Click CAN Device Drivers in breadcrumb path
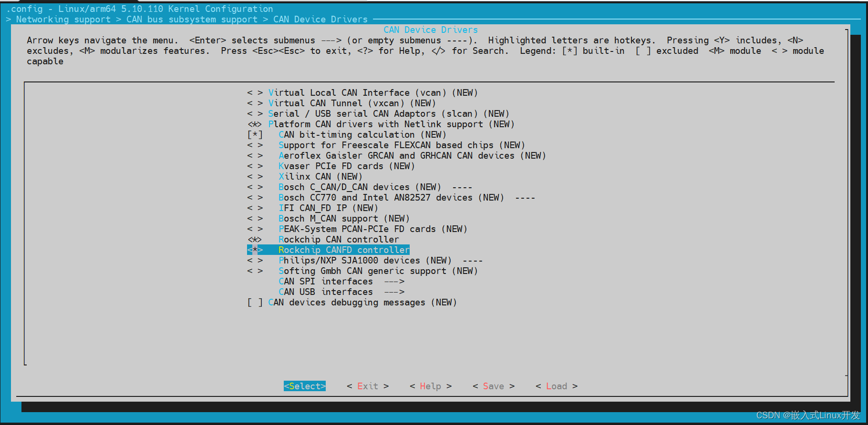The height and width of the screenshot is (425, 868). coord(320,20)
